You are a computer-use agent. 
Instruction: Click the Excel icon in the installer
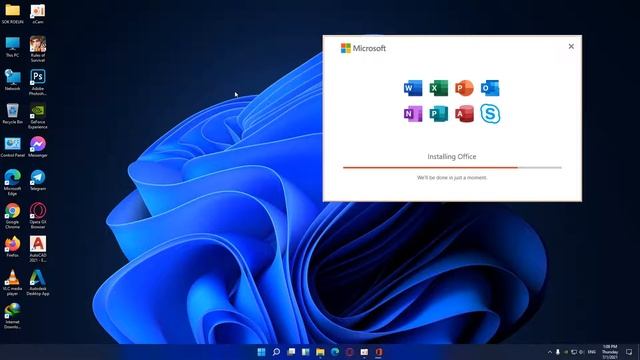click(438, 88)
